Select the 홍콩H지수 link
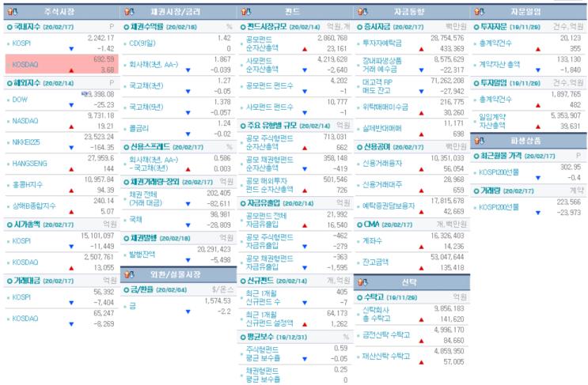This screenshot has height=385, width=588. pyautogui.click(x=28, y=185)
